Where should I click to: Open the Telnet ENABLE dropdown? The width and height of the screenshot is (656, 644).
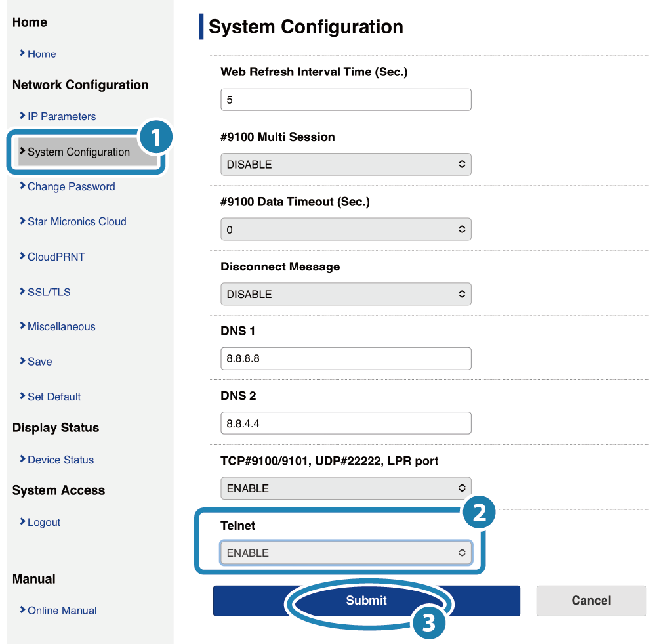pyautogui.click(x=346, y=553)
